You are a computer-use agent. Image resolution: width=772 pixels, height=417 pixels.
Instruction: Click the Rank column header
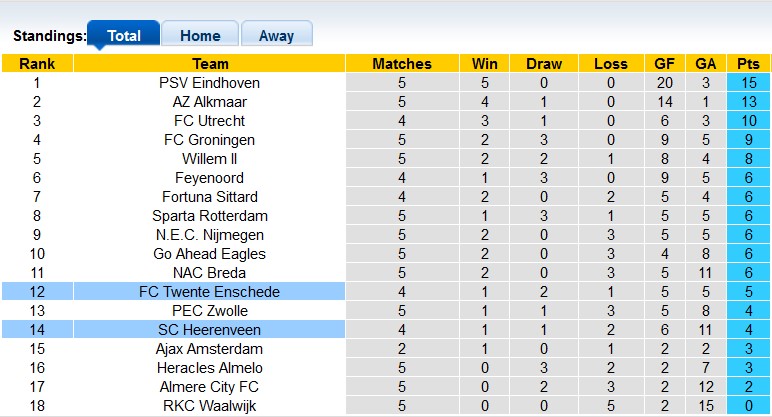tap(37, 64)
